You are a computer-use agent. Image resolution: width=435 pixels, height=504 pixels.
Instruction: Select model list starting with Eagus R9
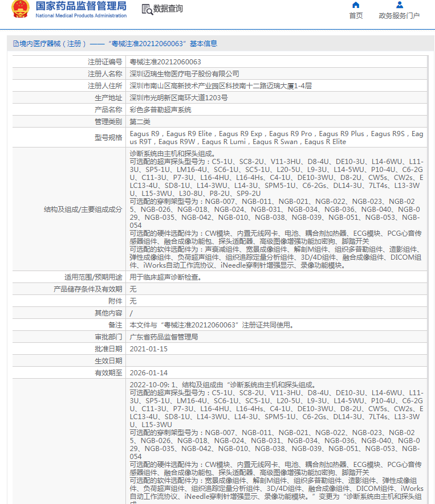277,138
